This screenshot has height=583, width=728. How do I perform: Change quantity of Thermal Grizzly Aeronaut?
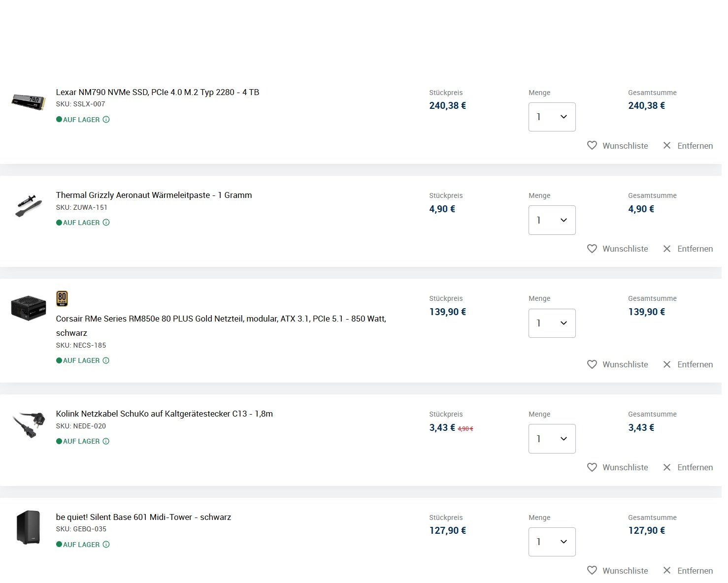(x=552, y=220)
